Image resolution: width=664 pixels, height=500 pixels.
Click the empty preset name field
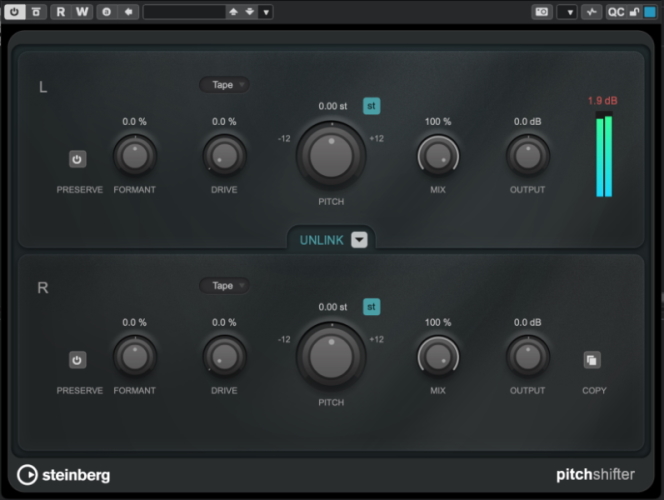[184, 12]
